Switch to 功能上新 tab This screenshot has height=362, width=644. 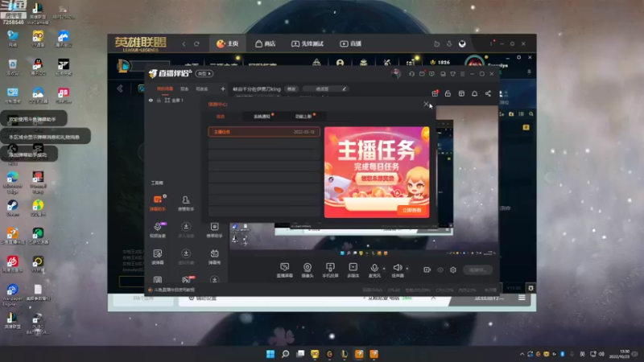click(303, 117)
